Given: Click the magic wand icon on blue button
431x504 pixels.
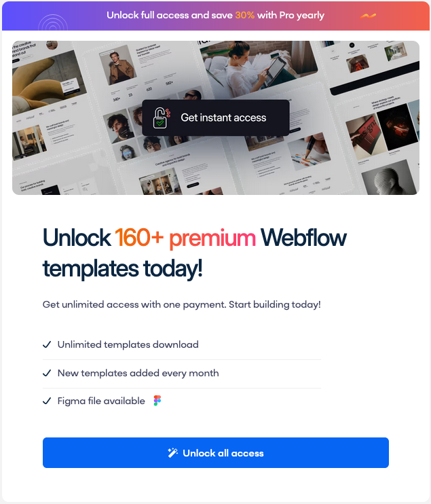Looking at the screenshot, I should click(172, 453).
